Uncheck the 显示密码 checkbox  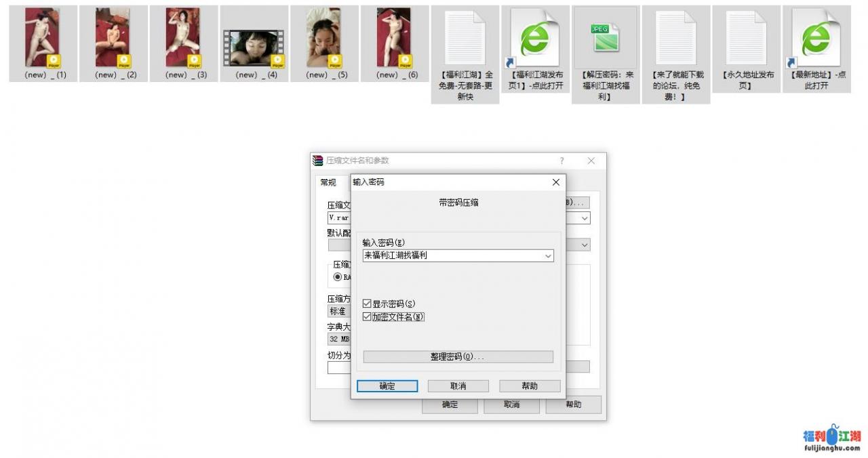click(367, 303)
